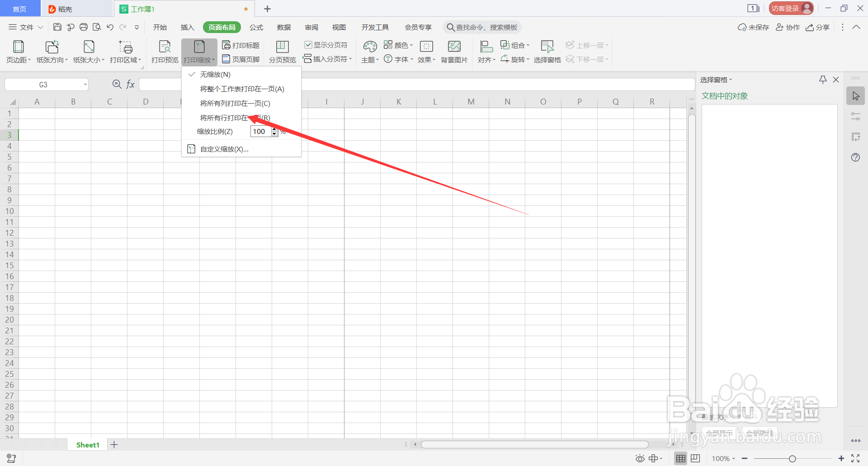Click the 分享 share button

point(817,27)
